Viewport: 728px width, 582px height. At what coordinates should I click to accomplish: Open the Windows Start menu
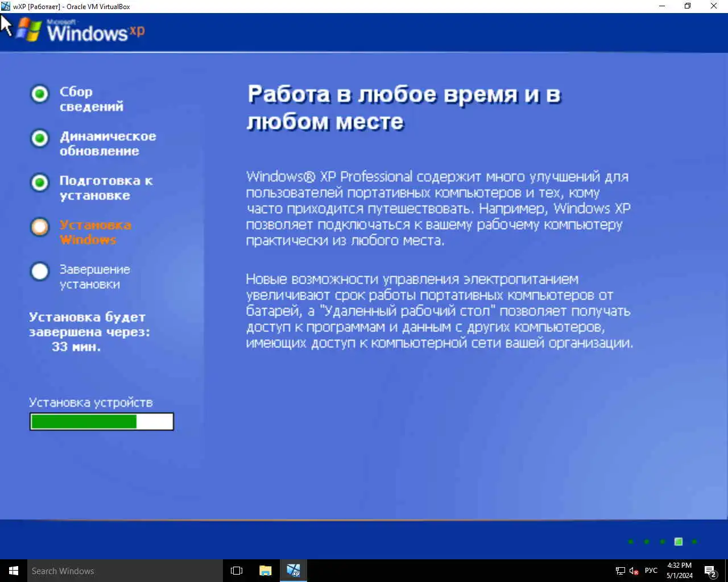coord(14,571)
